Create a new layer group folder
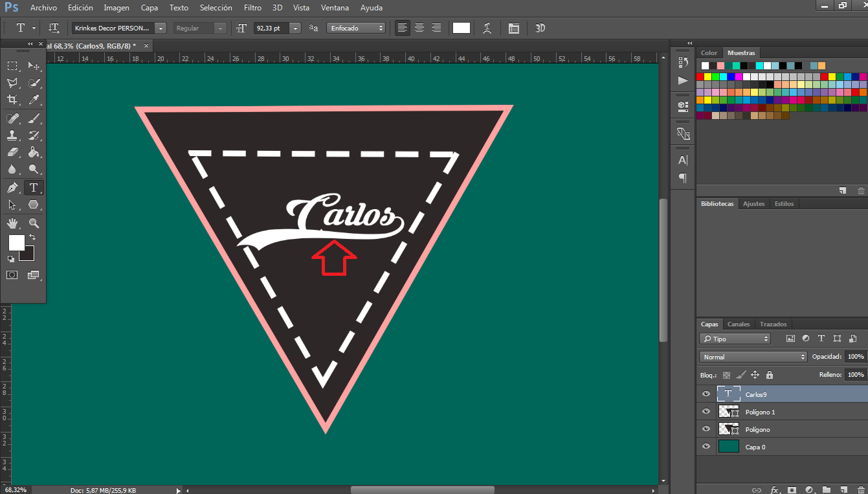Viewport: 868px width, 494px height. click(x=827, y=489)
